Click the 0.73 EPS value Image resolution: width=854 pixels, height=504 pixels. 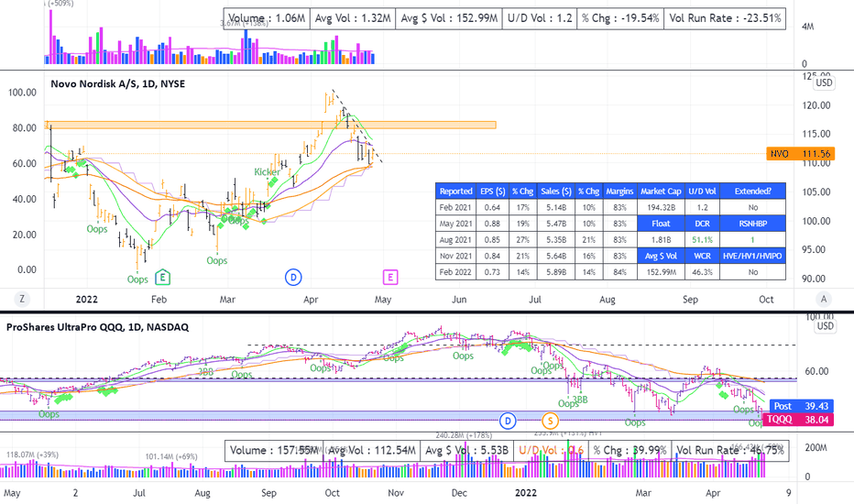click(492, 272)
